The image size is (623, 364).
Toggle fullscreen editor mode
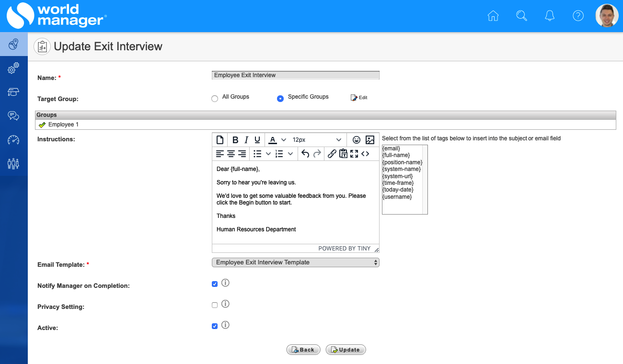[x=354, y=154]
